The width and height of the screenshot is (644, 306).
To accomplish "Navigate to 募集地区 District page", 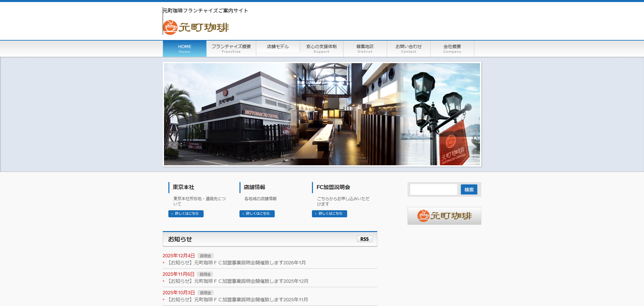I will tap(365, 49).
